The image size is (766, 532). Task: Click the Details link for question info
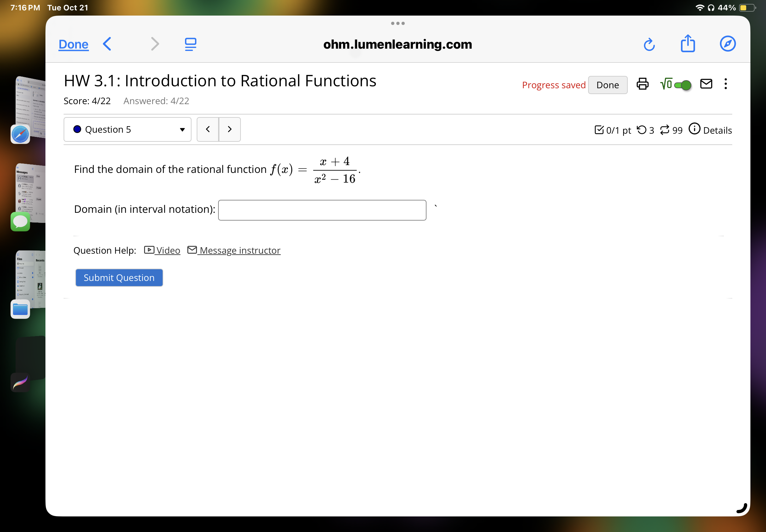717,130
